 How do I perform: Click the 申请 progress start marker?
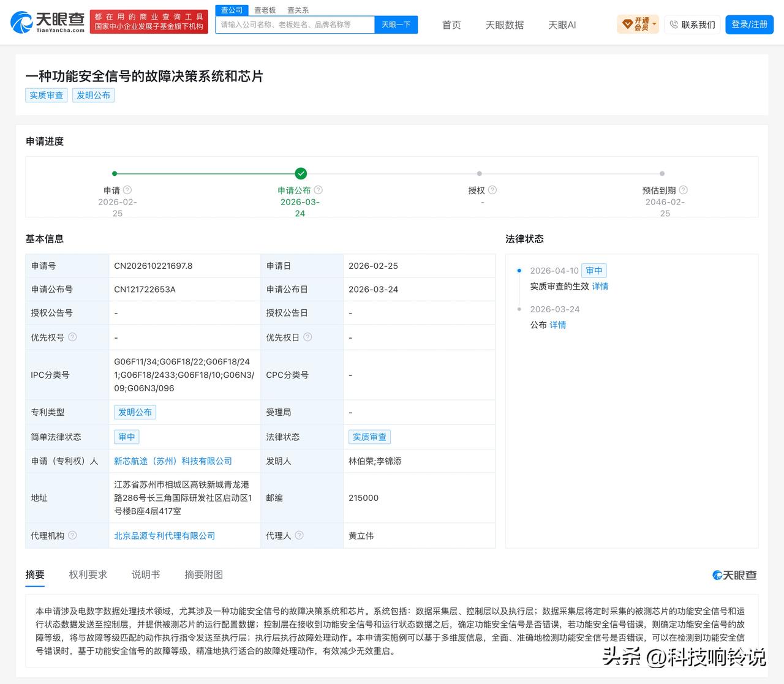[115, 173]
